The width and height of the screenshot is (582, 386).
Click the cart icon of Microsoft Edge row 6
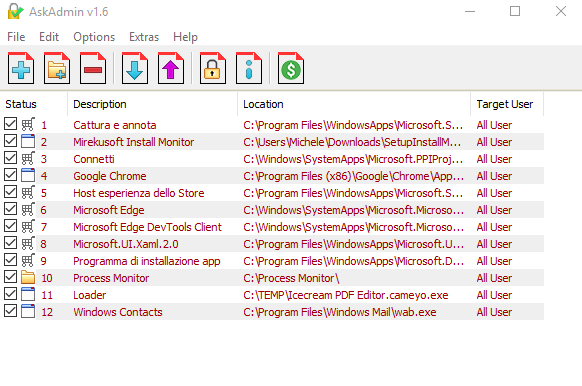pyautogui.click(x=28, y=209)
